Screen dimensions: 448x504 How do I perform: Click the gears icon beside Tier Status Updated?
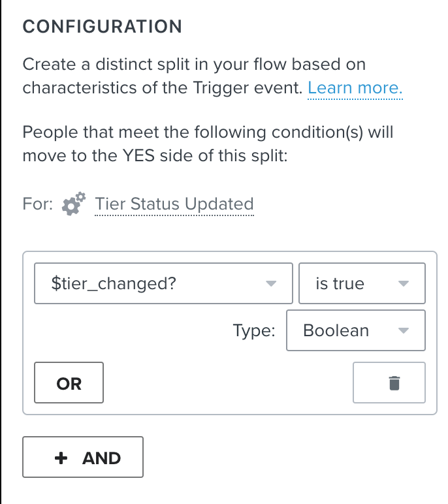[x=74, y=204]
